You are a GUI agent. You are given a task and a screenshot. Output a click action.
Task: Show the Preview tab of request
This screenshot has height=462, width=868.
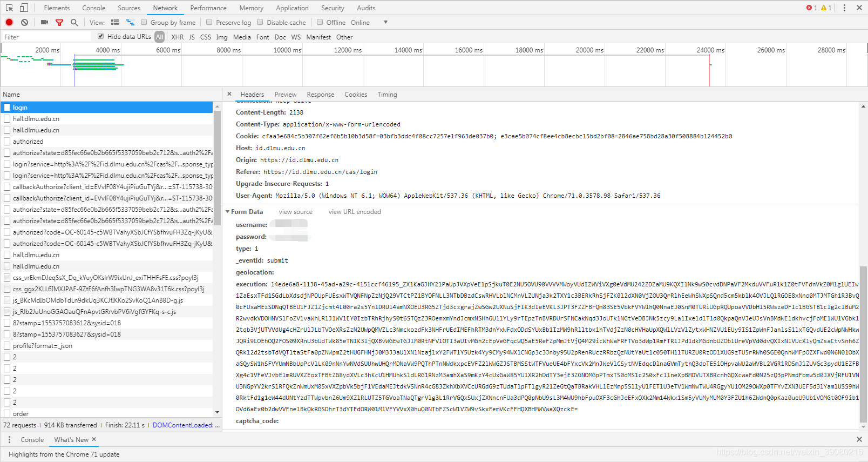(286, 94)
